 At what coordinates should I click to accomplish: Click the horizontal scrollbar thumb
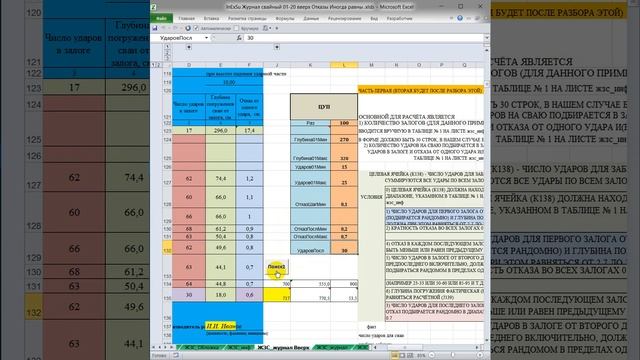[x=404, y=347]
